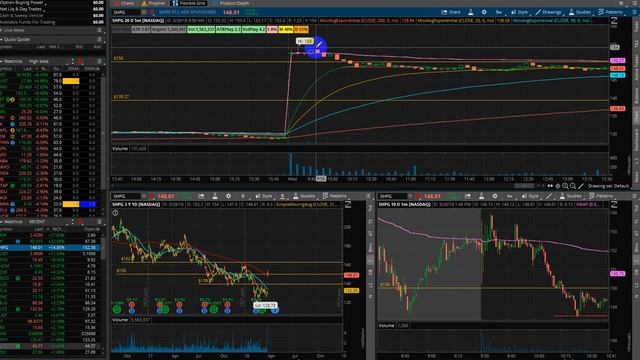The image size is (640, 360).
Task: Expand the Live News gadget
Action: 2,30
